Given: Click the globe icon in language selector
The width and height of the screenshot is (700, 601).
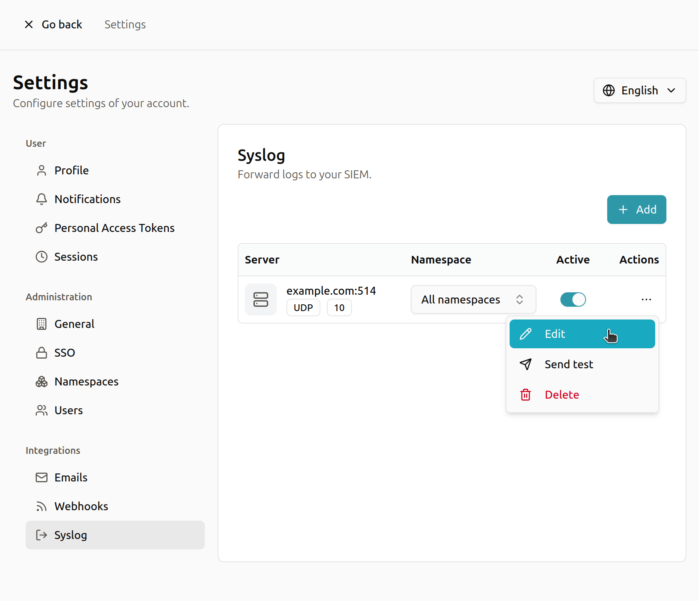Looking at the screenshot, I should tap(608, 90).
